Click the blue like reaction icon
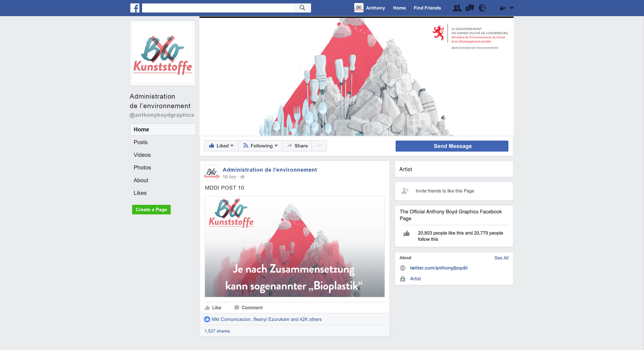Viewport: 644px width, 350px height. tap(207, 319)
